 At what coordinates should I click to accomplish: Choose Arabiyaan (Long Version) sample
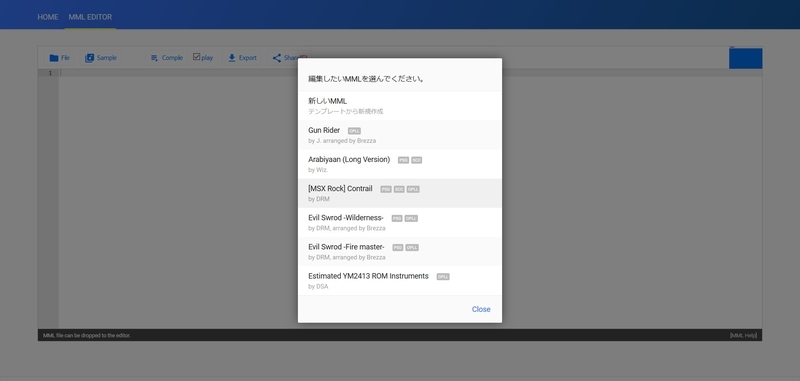400,164
